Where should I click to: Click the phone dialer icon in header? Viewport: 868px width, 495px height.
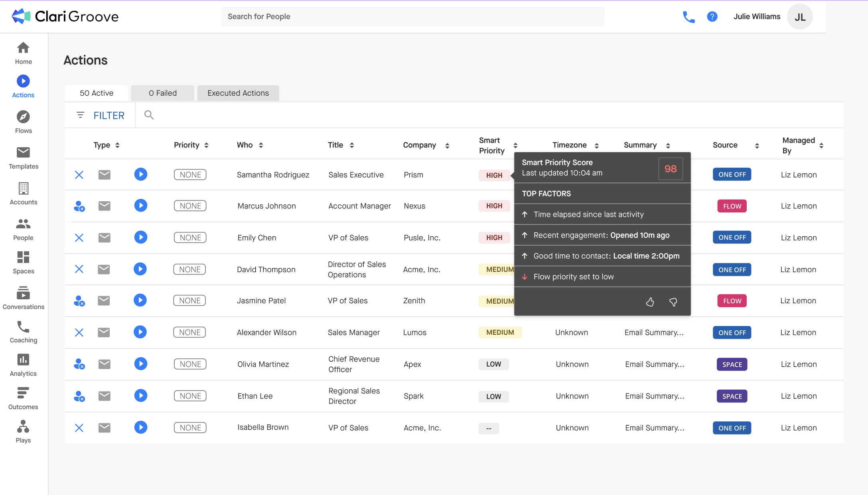688,17
